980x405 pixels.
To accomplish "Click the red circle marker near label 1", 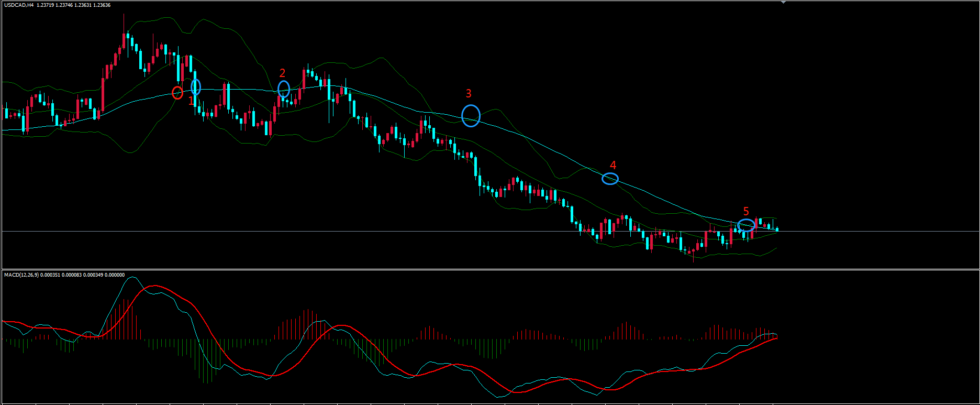I will point(177,93).
